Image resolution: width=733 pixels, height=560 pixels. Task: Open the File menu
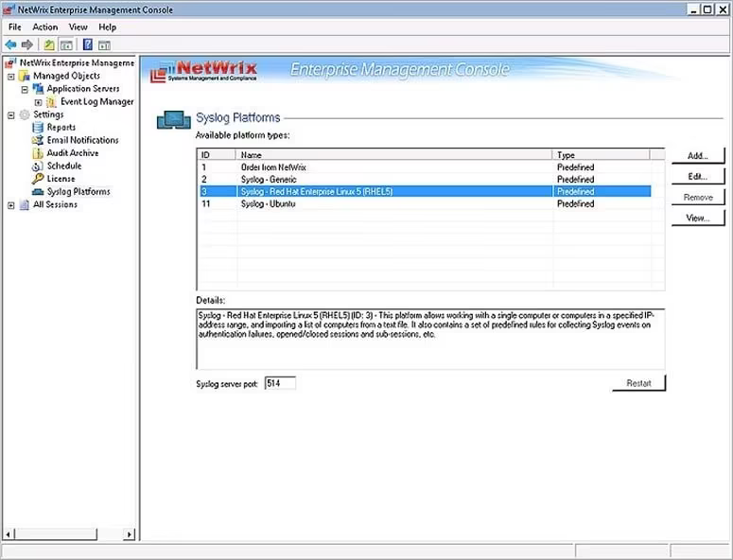click(x=15, y=27)
